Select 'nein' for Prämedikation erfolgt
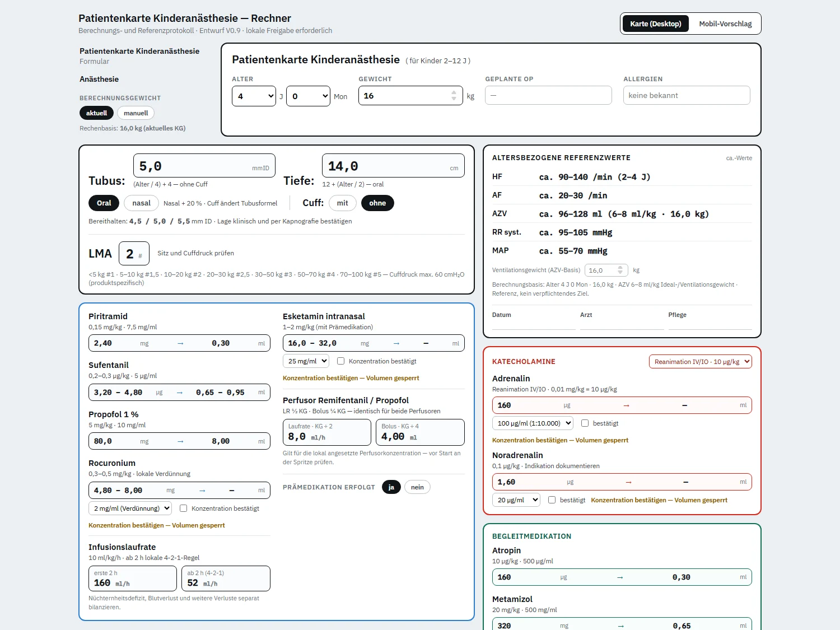 (417, 487)
